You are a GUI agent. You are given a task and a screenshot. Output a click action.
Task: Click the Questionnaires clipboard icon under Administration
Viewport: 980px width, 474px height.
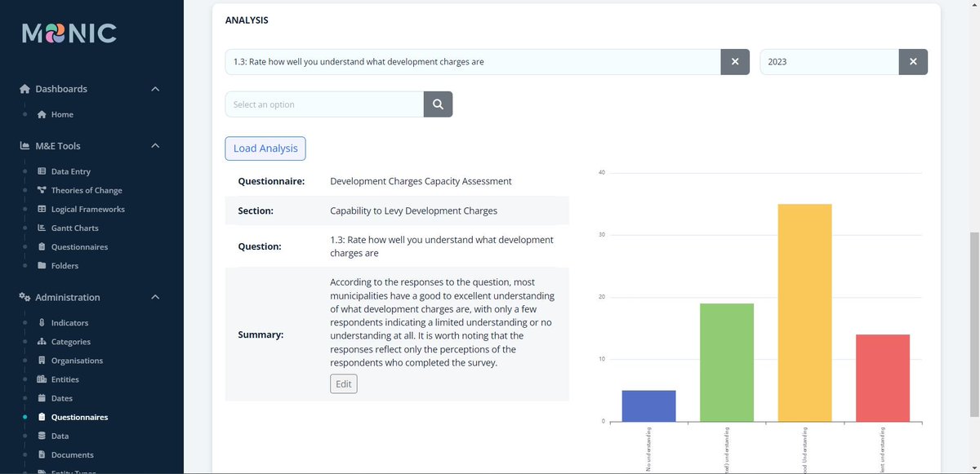click(42, 417)
